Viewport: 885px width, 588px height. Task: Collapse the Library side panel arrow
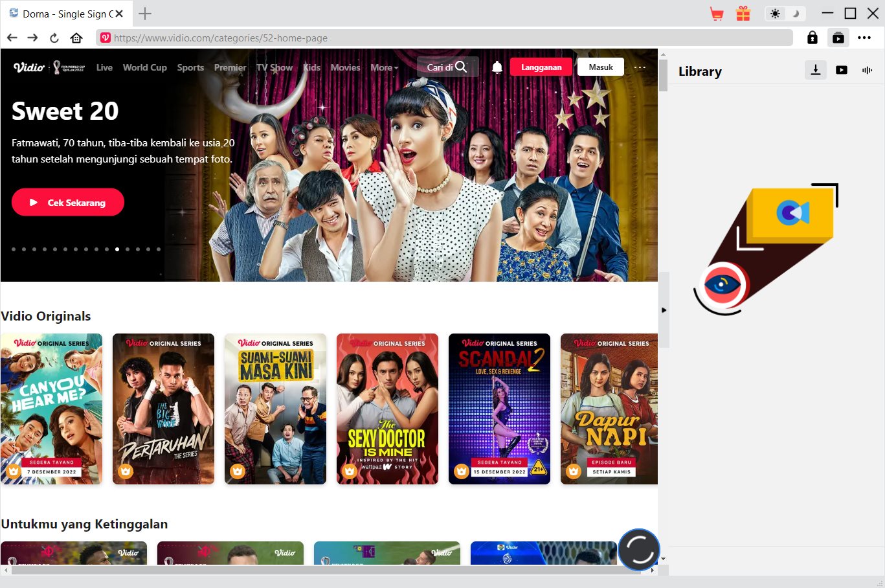tap(664, 310)
